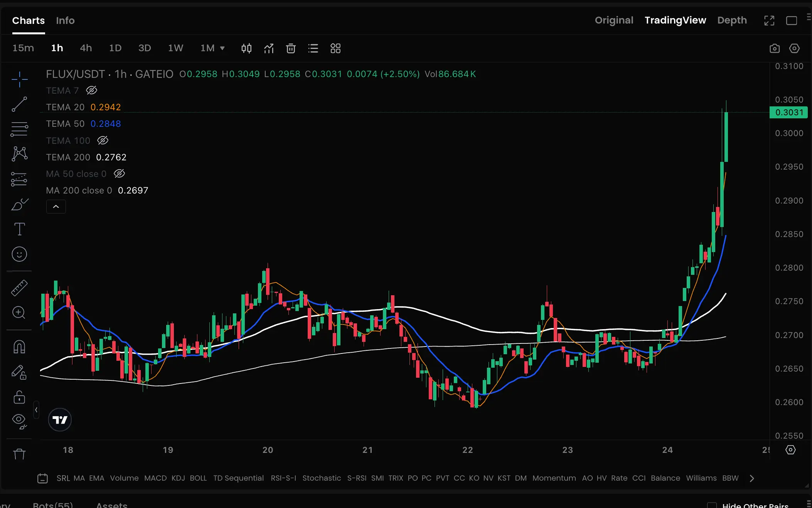Select the magnet snap tool
The width and height of the screenshot is (812, 508).
[x=19, y=347]
